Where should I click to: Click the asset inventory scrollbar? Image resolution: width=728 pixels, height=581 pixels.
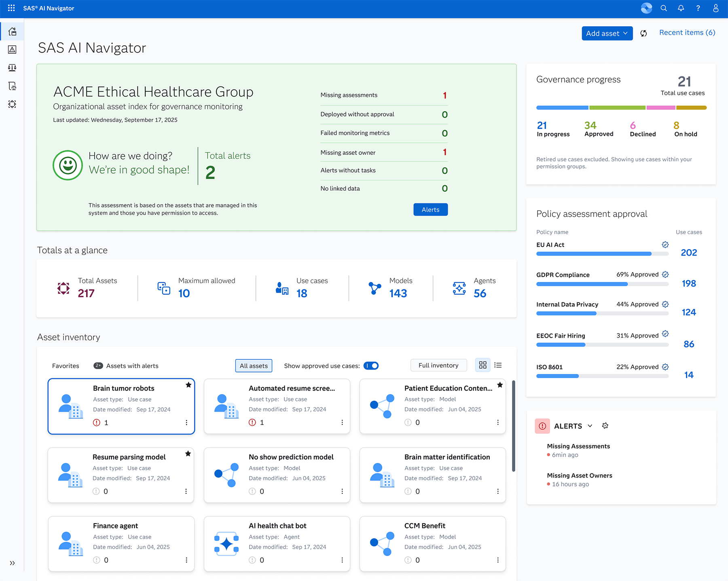pos(513,426)
